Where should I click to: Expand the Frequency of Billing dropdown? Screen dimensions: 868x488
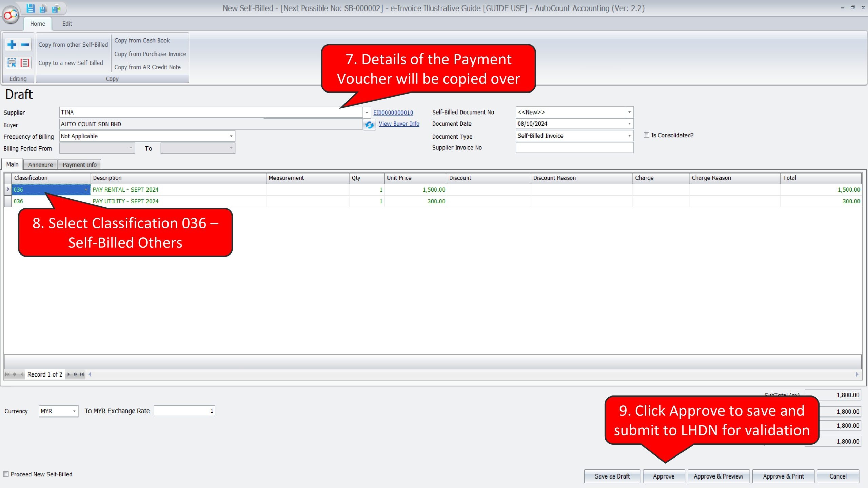pyautogui.click(x=231, y=136)
